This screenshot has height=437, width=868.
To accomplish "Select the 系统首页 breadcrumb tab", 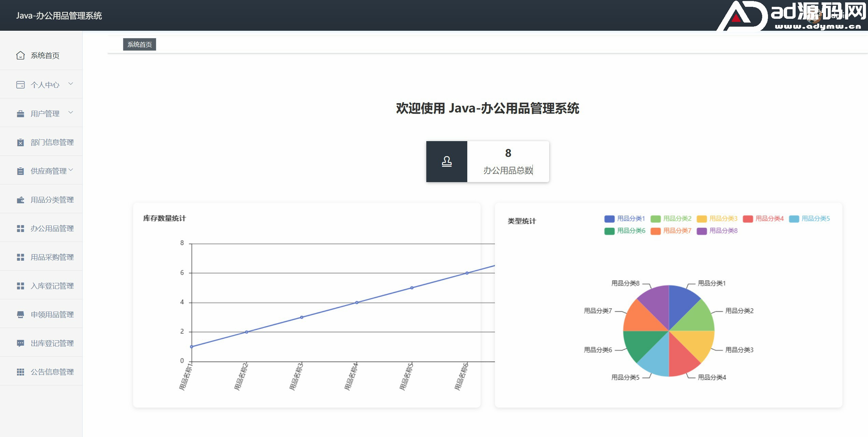I will pyautogui.click(x=139, y=44).
